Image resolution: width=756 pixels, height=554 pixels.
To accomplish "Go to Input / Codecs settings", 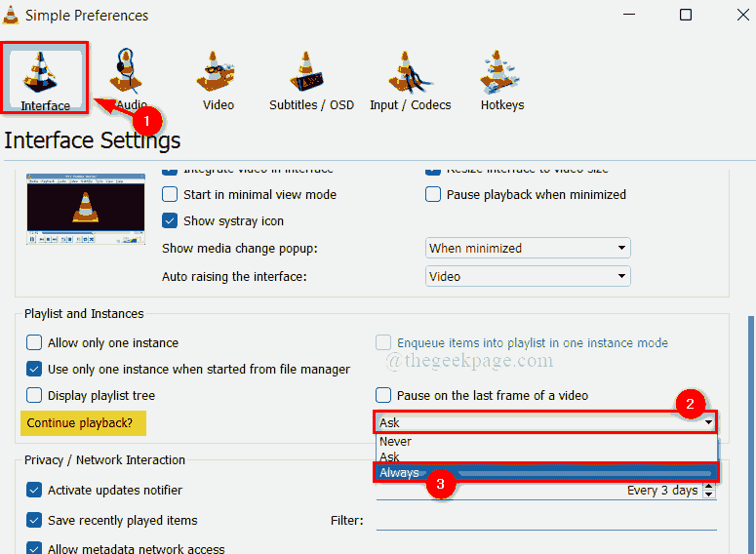I will 410,80.
